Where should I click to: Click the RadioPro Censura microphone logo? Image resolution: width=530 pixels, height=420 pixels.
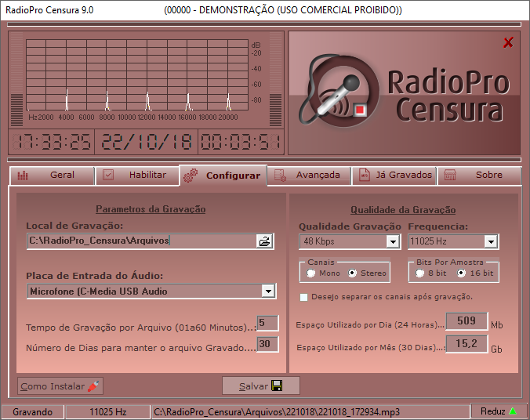[338, 91]
